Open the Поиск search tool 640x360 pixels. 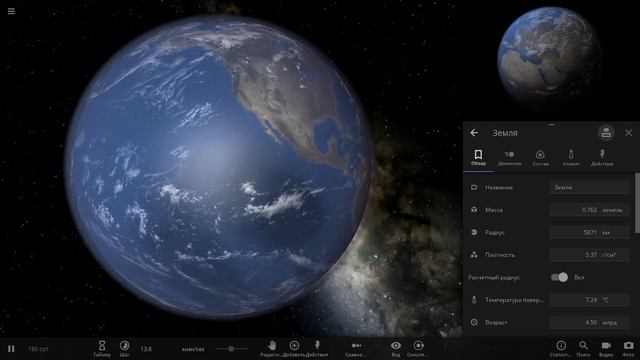(x=583, y=349)
